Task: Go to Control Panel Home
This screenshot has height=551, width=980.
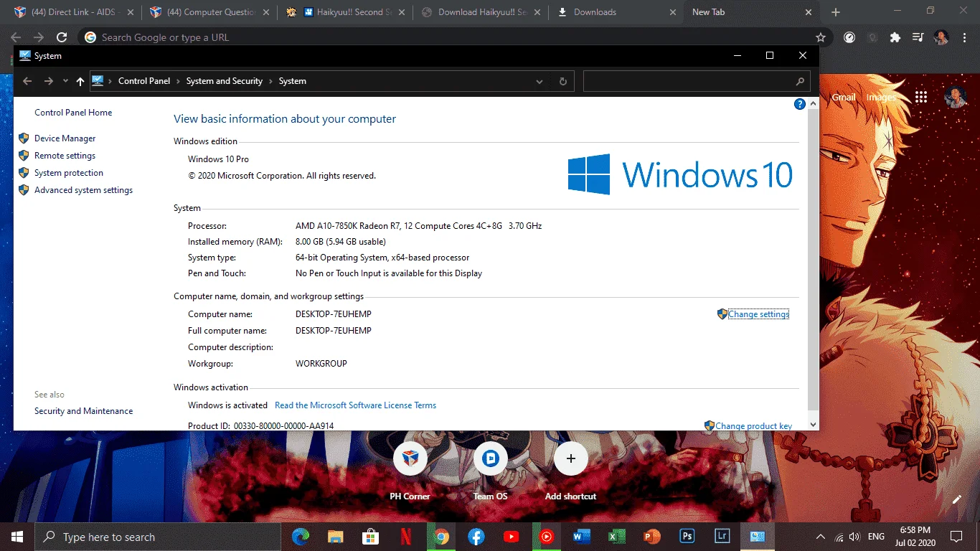Action: point(73,113)
